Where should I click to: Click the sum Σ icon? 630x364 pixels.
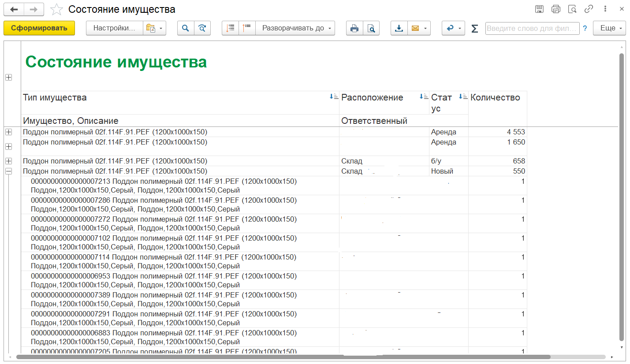pyautogui.click(x=474, y=28)
